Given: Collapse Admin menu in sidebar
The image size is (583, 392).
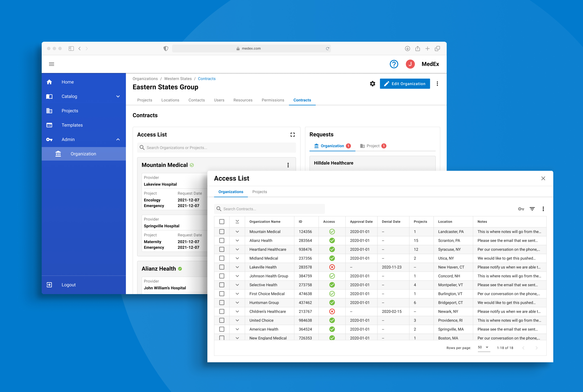Looking at the screenshot, I should [118, 139].
